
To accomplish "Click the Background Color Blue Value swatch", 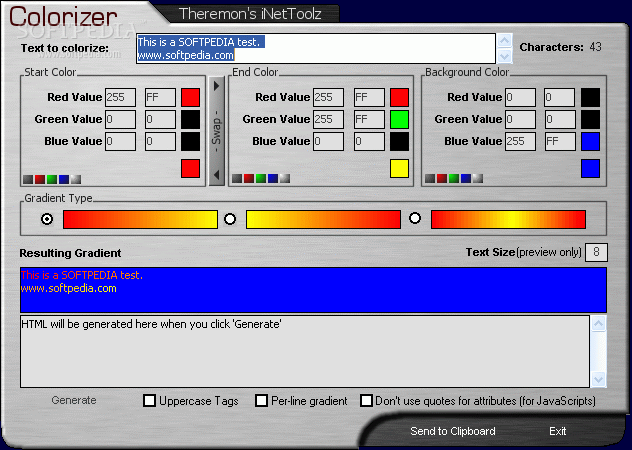I will click(x=590, y=142).
